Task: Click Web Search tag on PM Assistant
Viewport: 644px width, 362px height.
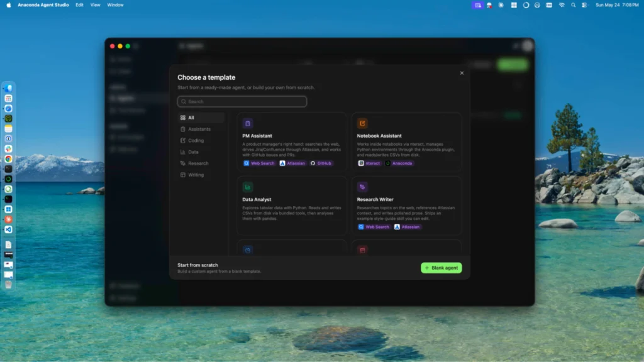Action: tap(259, 163)
